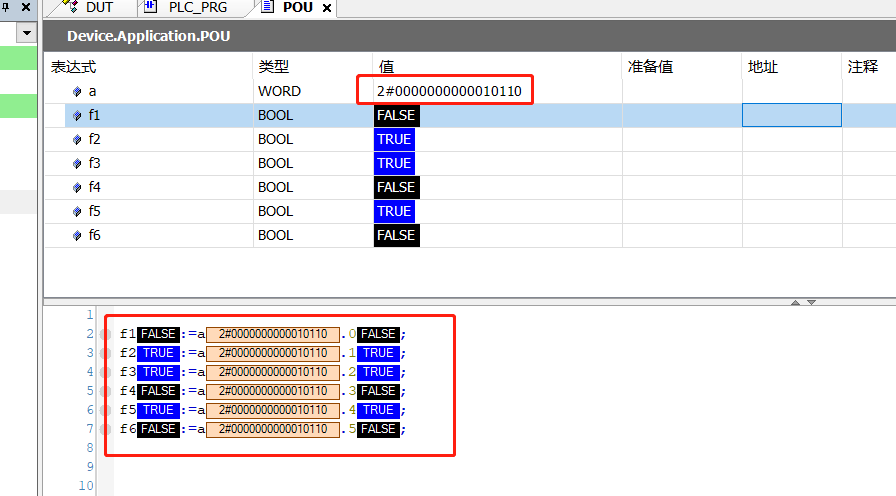Select the 注释 column header
896x496 pixels.
pos(862,67)
